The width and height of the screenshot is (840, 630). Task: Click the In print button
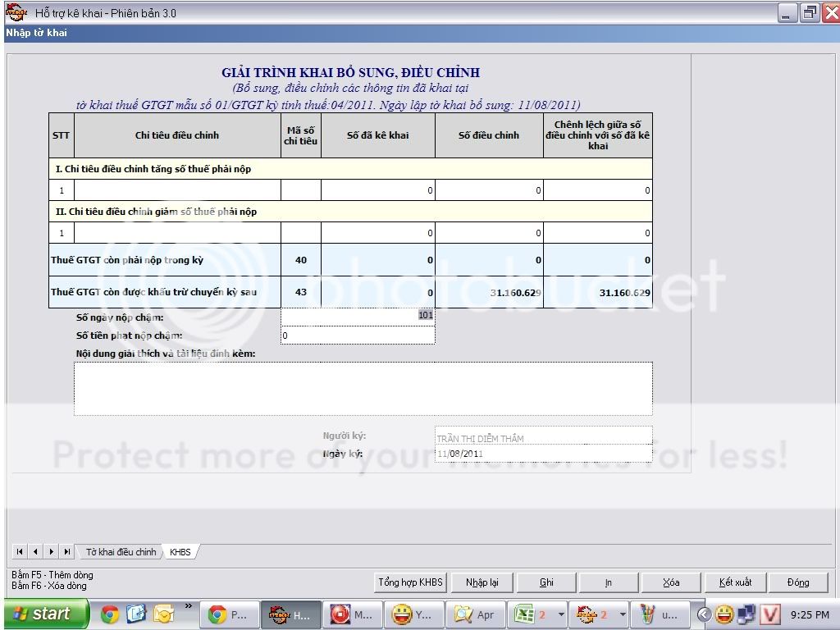point(609,582)
